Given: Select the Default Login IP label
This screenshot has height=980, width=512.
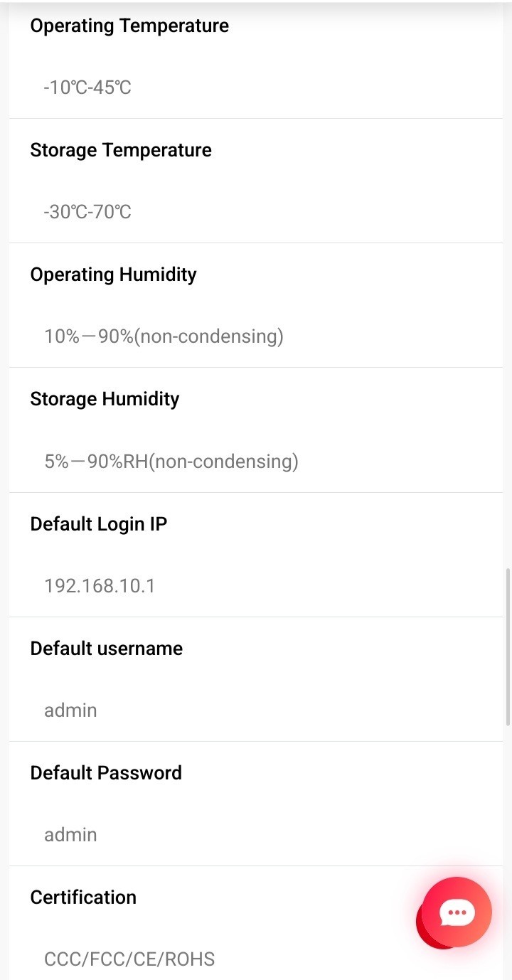Looking at the screenshot, I should tap(99, 524).
